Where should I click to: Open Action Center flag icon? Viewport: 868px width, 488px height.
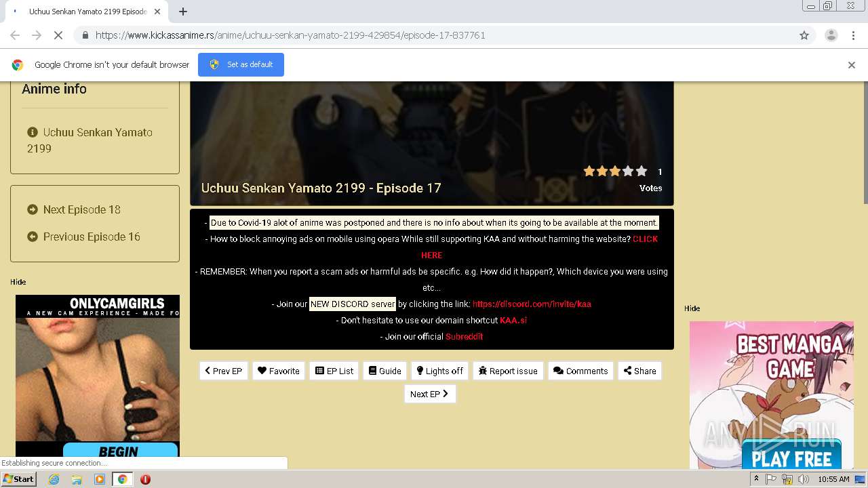point(771,479)
